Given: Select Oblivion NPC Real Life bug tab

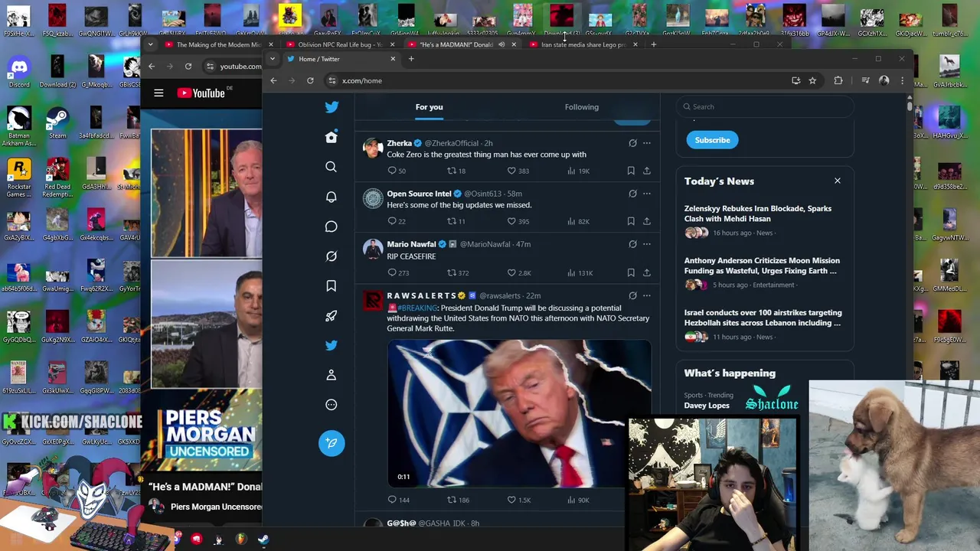Looking at the screenshot, I should [x=339, y=44].
